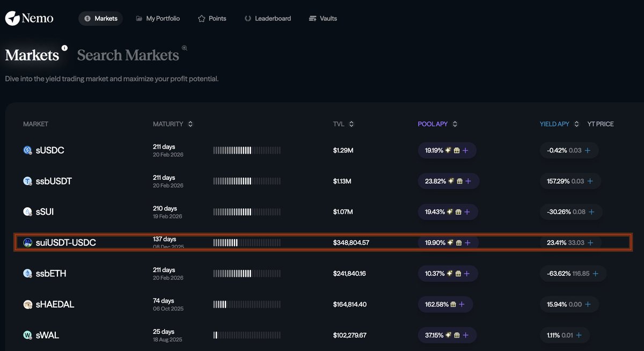Click sUSDC maturity progress bar
The width and height of the screenshot is (644, 351).
pos(247,151)
